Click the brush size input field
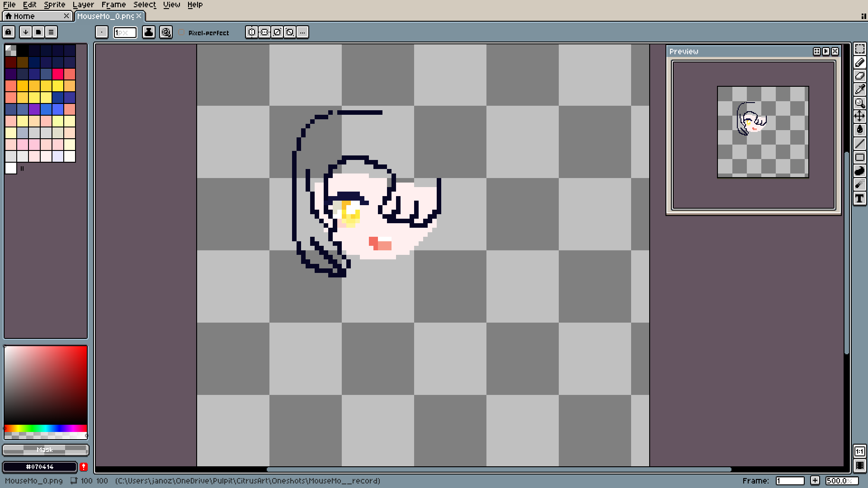 coord(125,33)
